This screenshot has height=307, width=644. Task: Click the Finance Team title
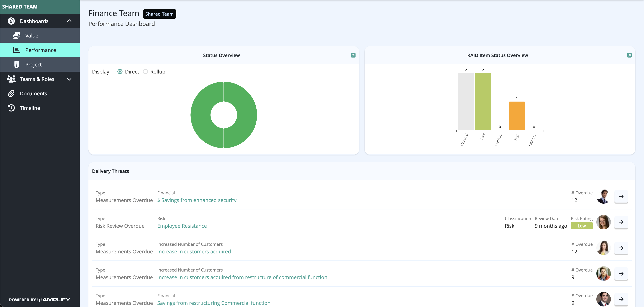(114, 13)
